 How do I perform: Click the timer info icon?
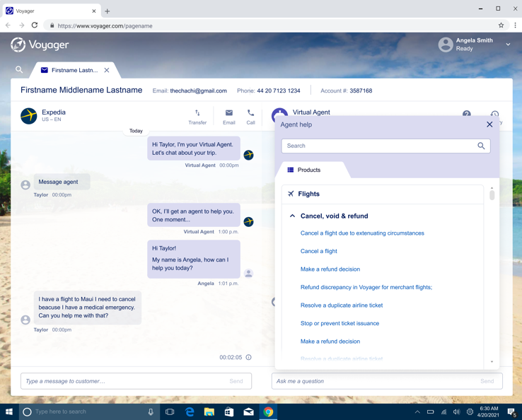tap(248, 358)
